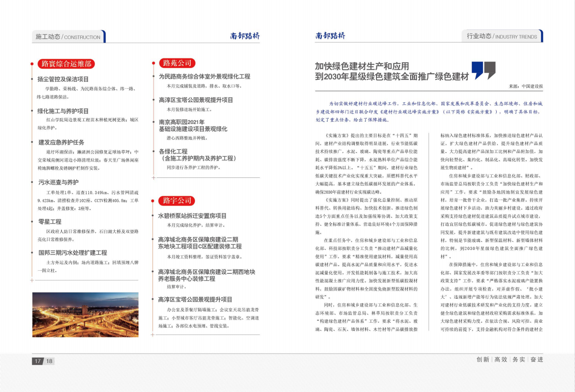The height and width of the screenshot is (392, 575).
Task: Select the red 路寰综合运维部 label
Action: (x=66, y=64)
